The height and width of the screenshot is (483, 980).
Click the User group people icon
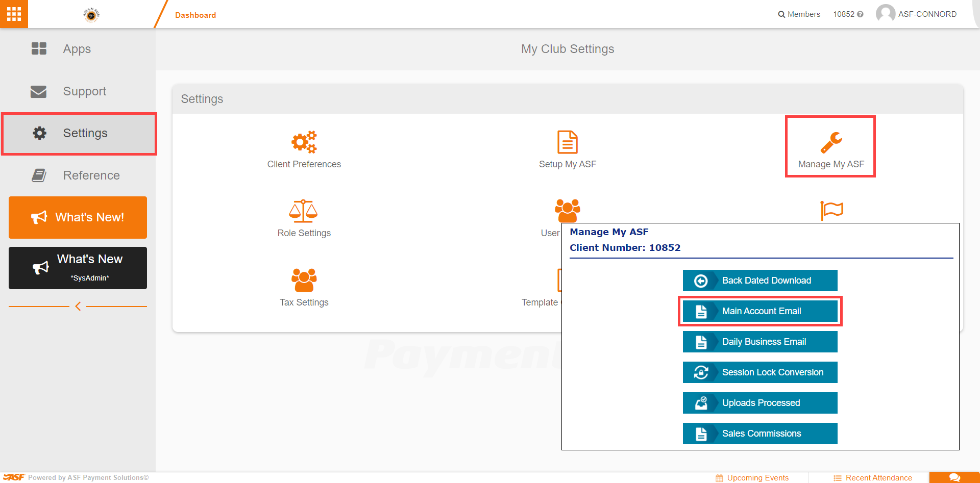(568, 211)
